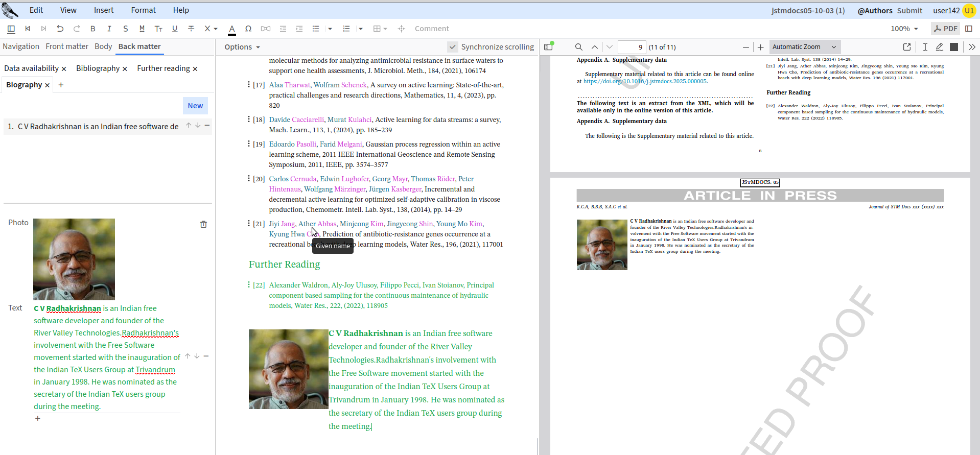Click the bulleted list icon
The width and height of the screenshot is (980, 455).
pos(316,29)
